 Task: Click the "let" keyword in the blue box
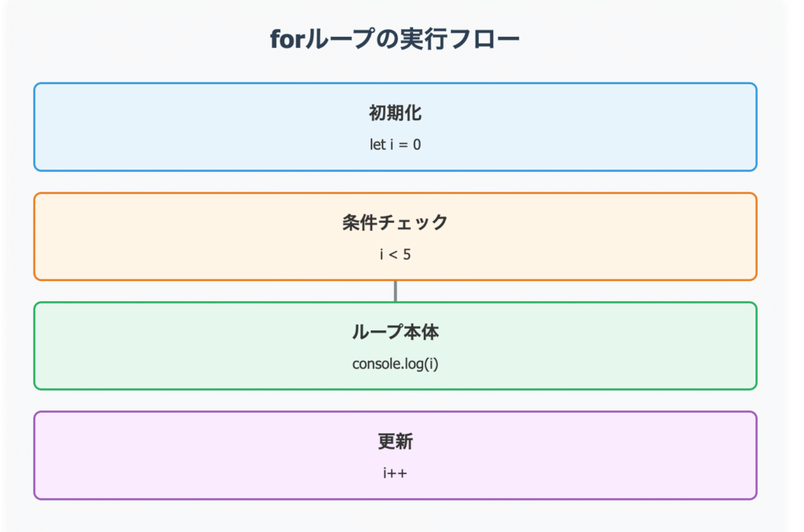(x=377, y=145)
